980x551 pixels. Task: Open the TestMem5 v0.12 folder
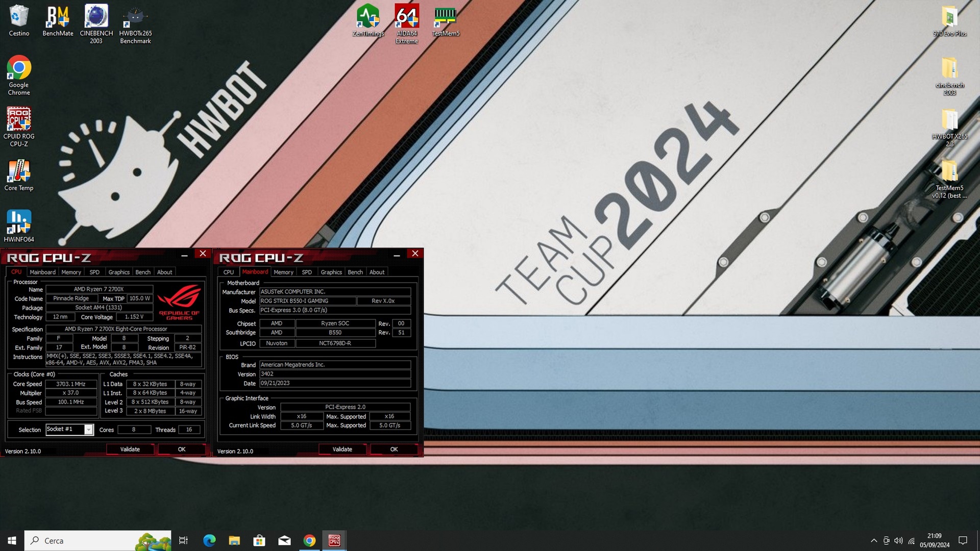[x=950, y=179]
